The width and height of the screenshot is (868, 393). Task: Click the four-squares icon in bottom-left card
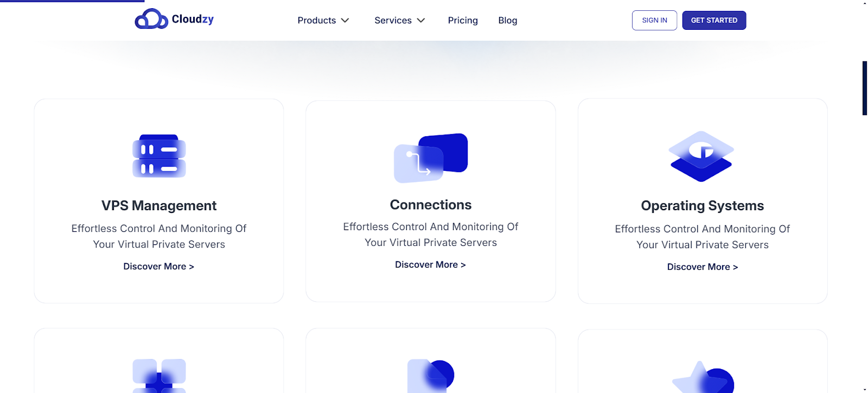pos(159,376)
